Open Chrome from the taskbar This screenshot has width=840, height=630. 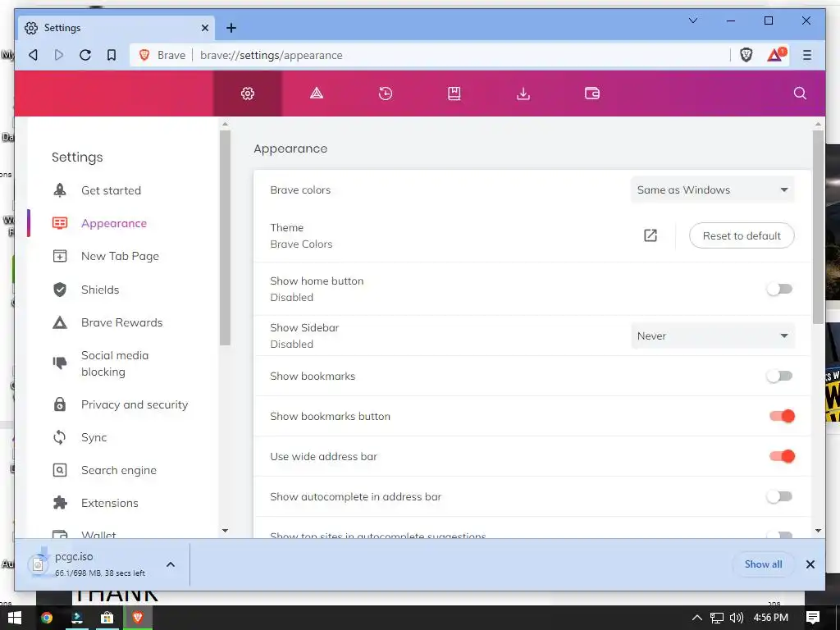click(47, 618)
